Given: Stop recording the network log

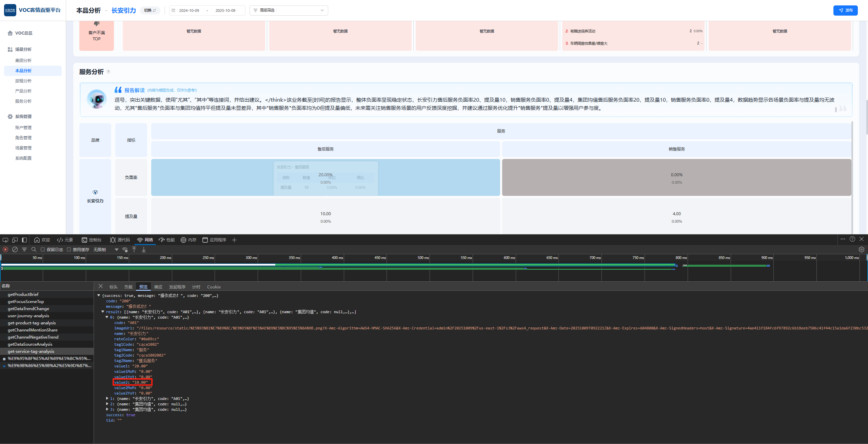Looking at the screenshot, I should coord(5,249).
